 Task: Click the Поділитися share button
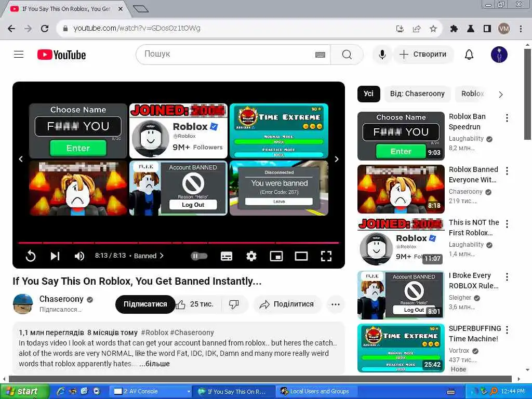pos(287,304)
